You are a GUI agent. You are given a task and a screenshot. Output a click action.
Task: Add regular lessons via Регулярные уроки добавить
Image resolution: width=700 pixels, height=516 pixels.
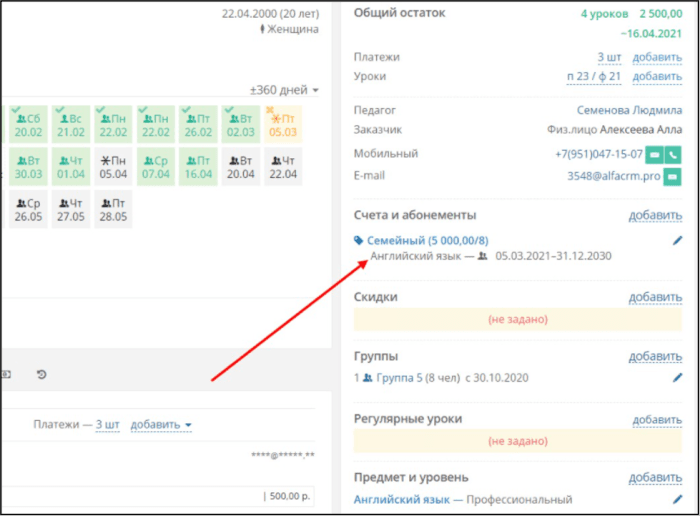pos(657,420)
